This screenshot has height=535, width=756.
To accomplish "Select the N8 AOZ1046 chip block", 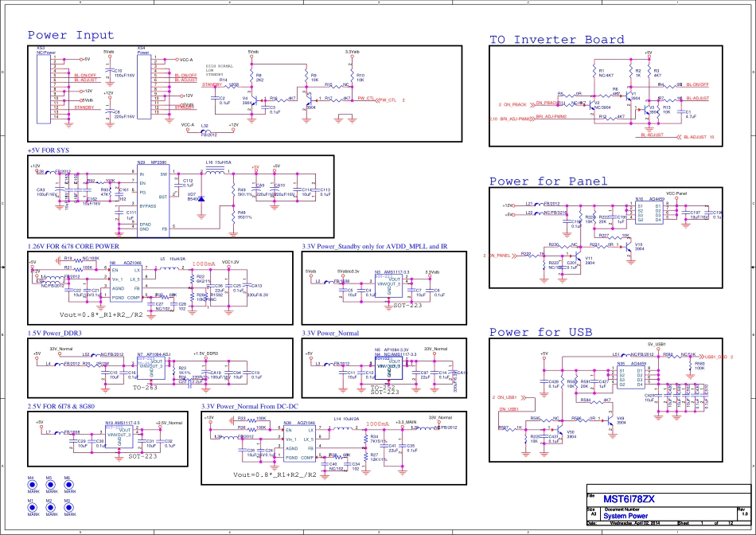I will 126,279.
